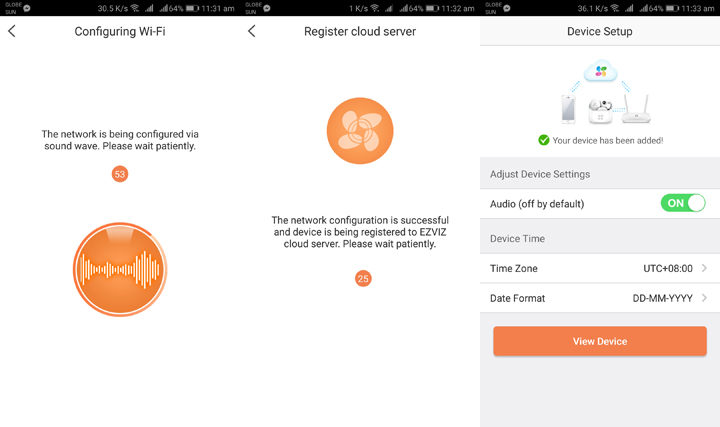Open the Time Zone row
Viewport: 720px width, 427px height.
click(x=600, y=268)
